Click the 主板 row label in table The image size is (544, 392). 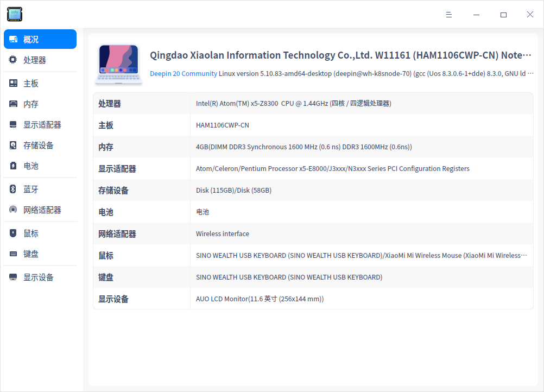point(106,125)
